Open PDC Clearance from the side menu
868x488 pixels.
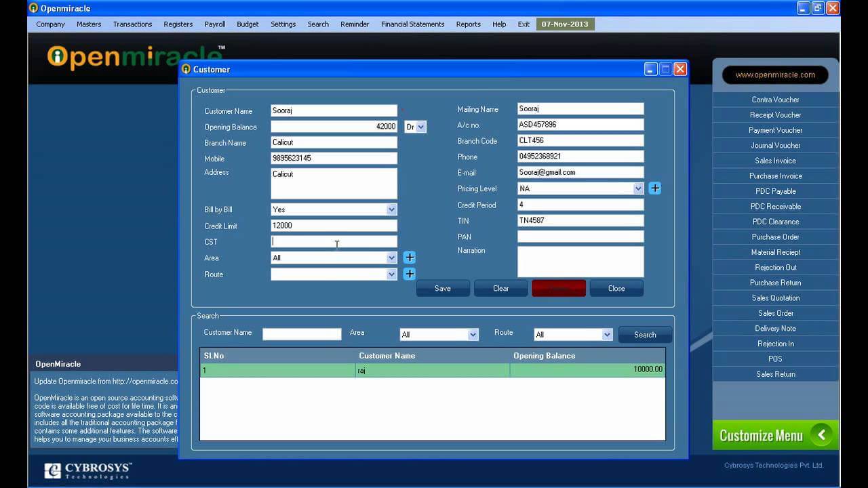775,222
